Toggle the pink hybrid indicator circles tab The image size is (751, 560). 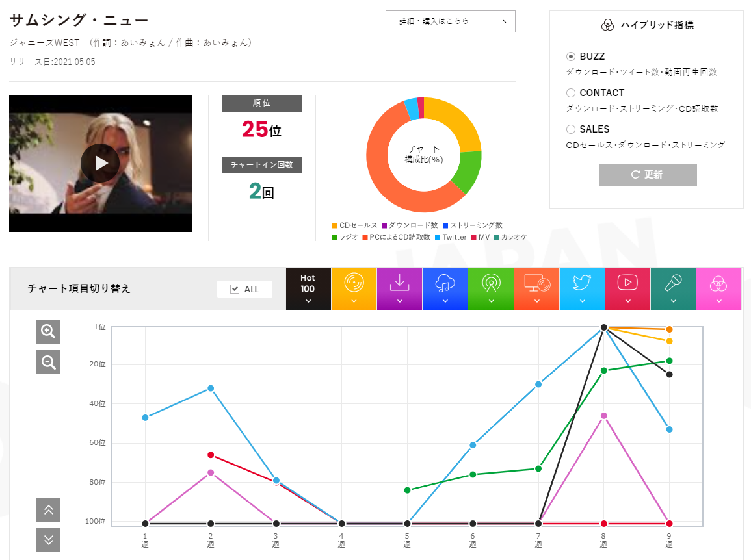click(718, 289)
